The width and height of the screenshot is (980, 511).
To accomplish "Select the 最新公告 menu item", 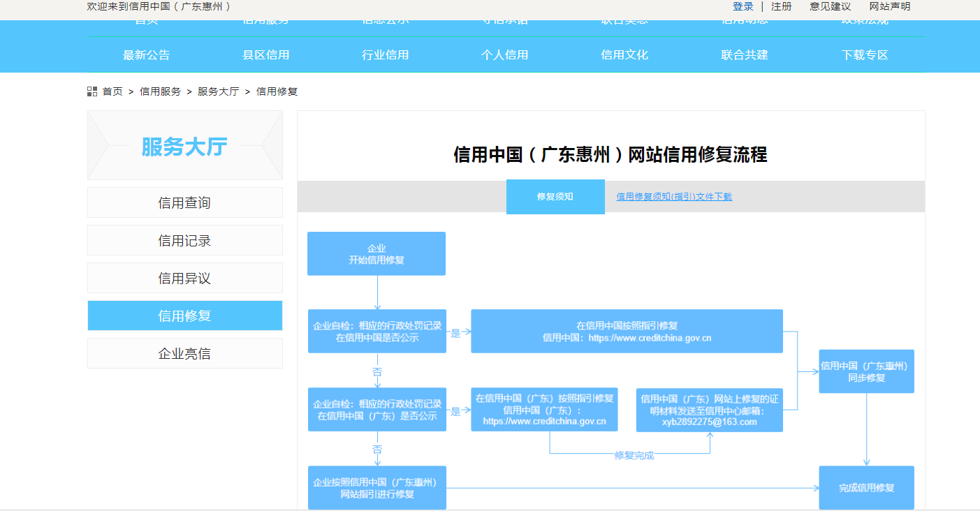I will click(x=147, y=55).
